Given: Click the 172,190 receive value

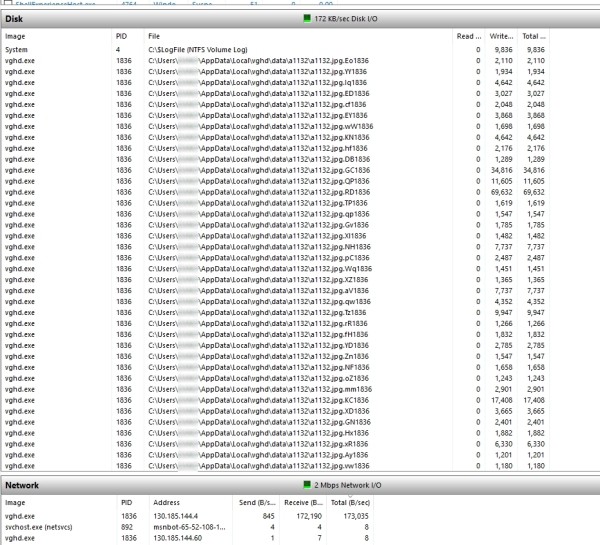Looking at the screenshot, I should (x=309, y=516).
